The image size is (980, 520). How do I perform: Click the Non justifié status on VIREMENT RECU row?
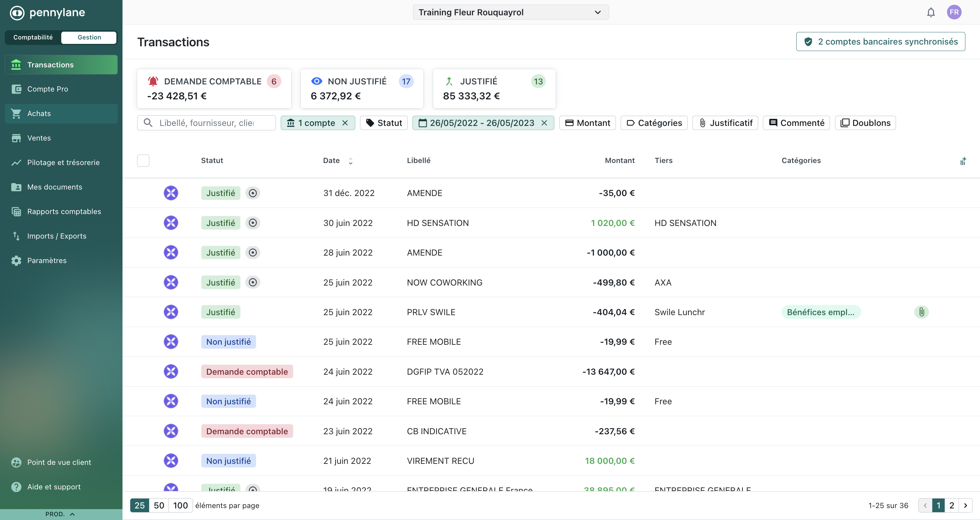228,461
